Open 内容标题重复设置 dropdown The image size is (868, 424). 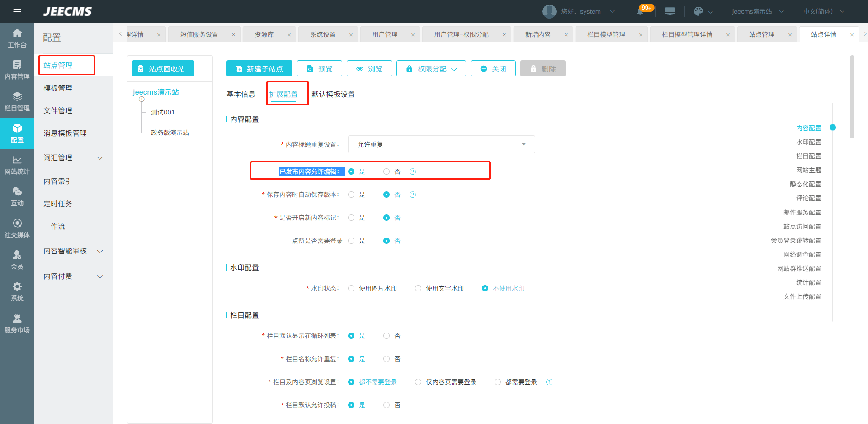[441, 144]
